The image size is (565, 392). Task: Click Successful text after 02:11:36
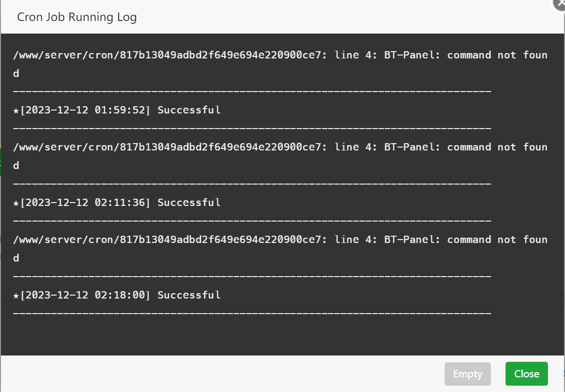189,203
